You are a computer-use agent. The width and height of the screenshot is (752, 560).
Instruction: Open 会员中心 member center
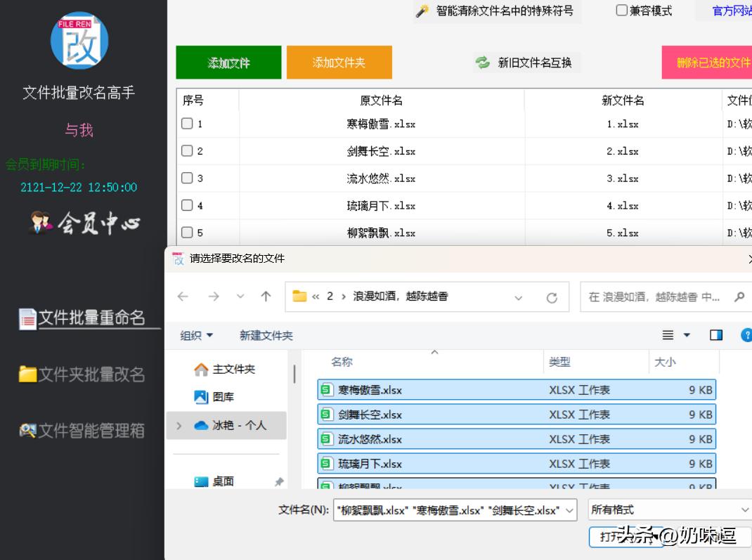click(84, 224)
